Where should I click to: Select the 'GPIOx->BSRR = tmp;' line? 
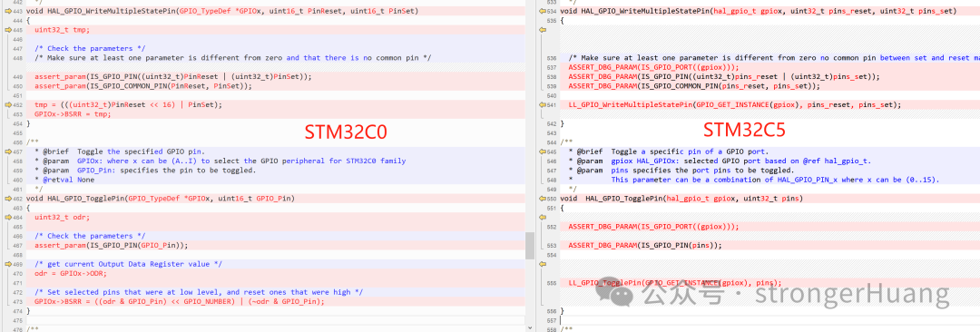pyautogui.click(x=72, y=113)
